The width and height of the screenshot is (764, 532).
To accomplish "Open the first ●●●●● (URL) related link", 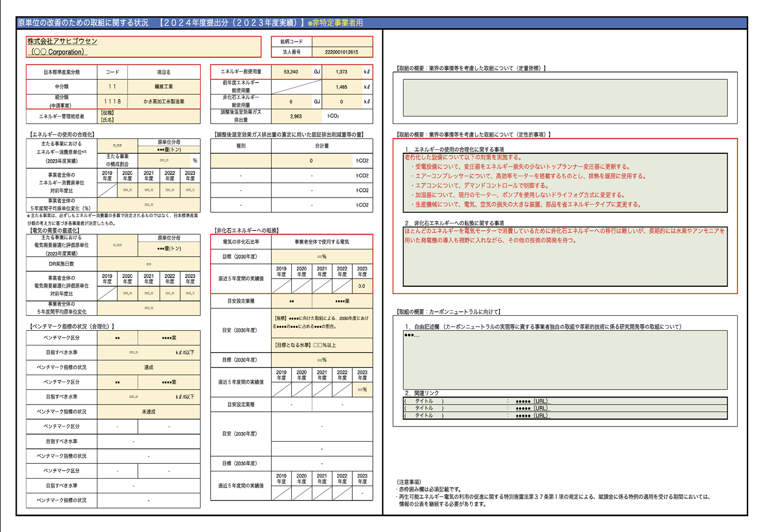I will tap(532, 401).
